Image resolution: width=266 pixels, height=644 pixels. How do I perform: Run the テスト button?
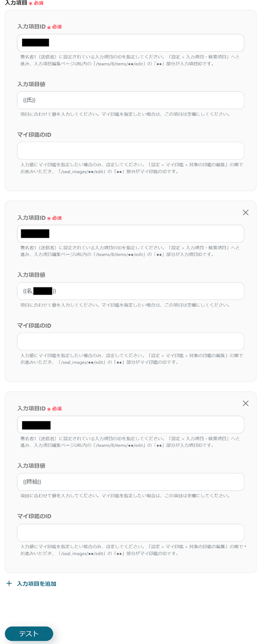click(x=29, y=634)
